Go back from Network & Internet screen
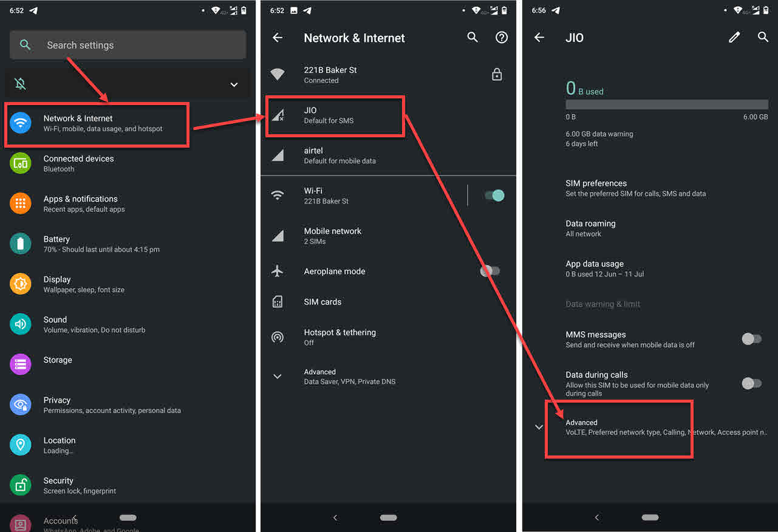This screenshot has height=532, width=778. pyautogui.click(x=278, y=38)
